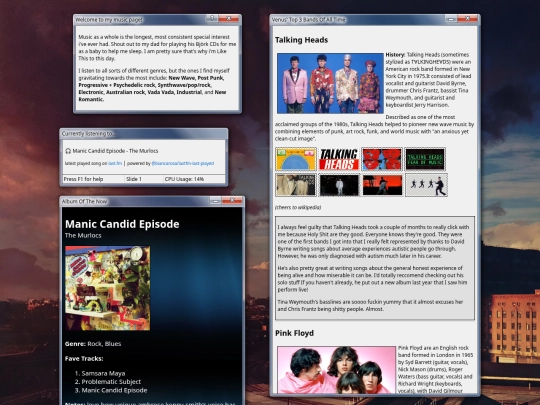This screenshot has height=405, width=540.
Task: Click the grey title bar button left of the red close button in the Welcome window
Action: click(212, 18)
